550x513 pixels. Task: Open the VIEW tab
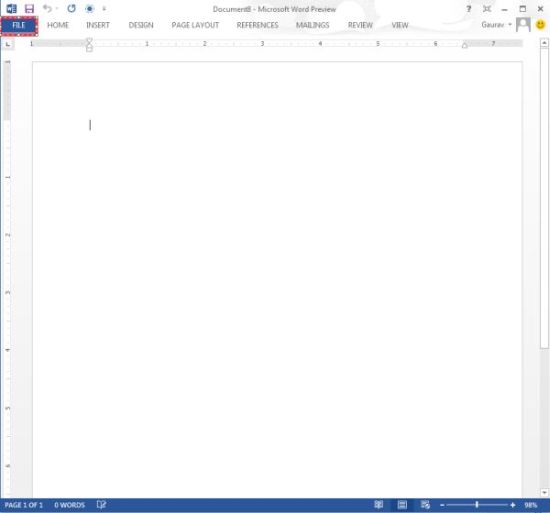tap(400, 25)
